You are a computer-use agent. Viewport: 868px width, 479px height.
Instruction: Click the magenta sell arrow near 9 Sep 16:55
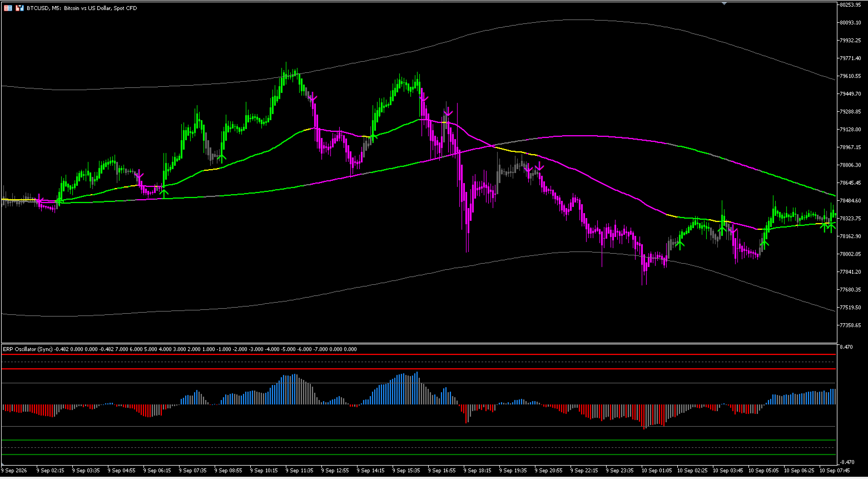448,112
